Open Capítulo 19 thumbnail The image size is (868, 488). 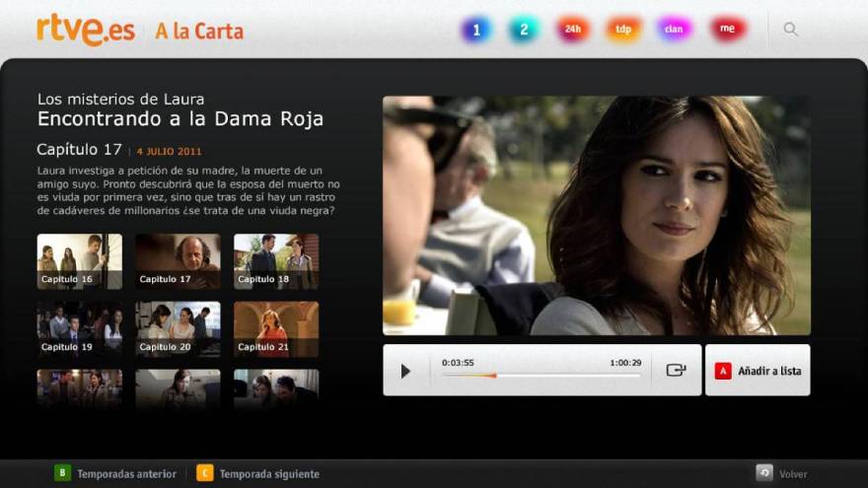pyautogui.click(x=80, y=329)
